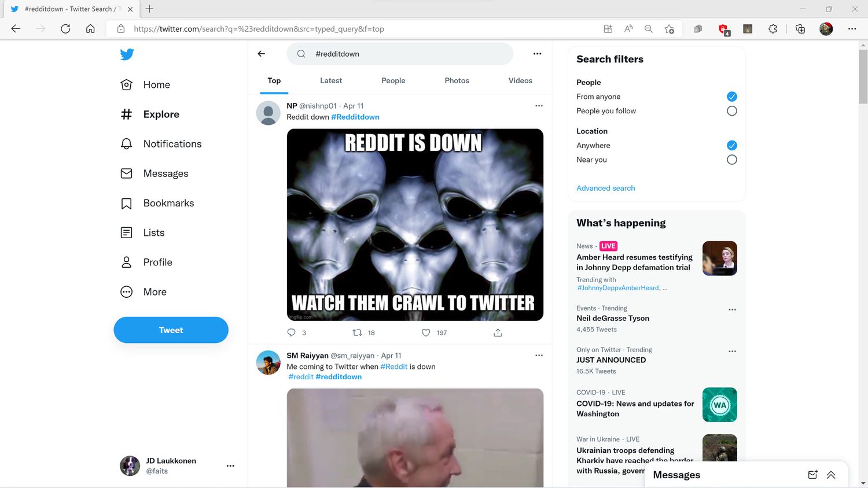The image size is (868, 488).
Task: Click new message icon in Messages drawer
Action: coord(812,475)
